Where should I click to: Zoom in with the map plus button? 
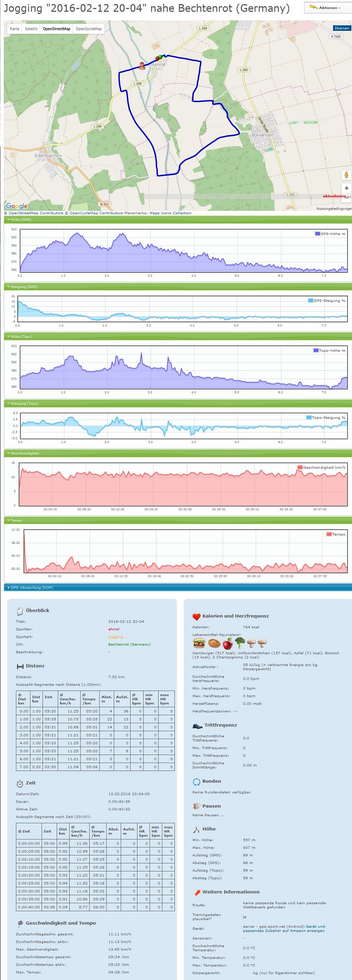[x=346, y=188]
